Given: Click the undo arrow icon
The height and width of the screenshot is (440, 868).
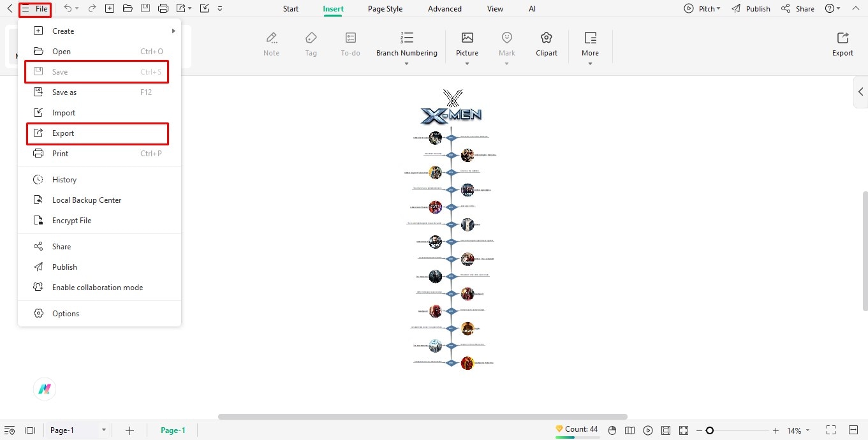Looking at the screenshot, I should pos(68,9).
